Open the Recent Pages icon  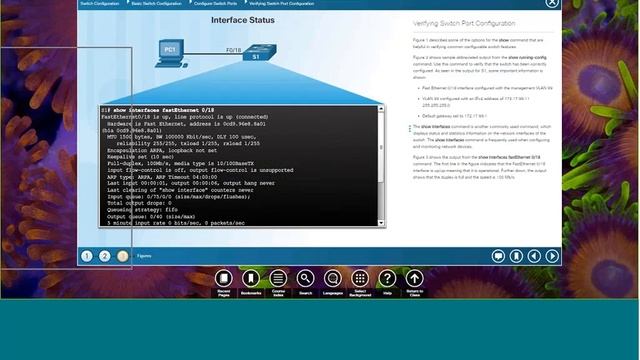224,279
